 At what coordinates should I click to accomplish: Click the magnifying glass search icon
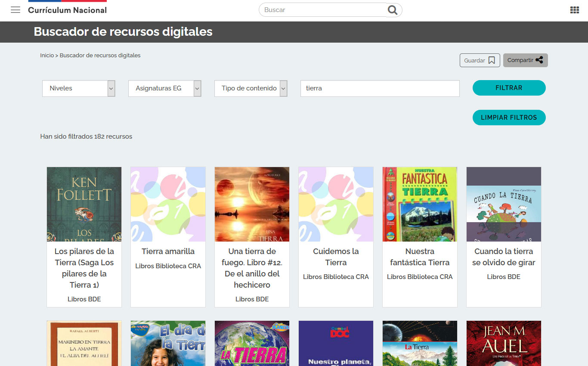pos(392,10)
